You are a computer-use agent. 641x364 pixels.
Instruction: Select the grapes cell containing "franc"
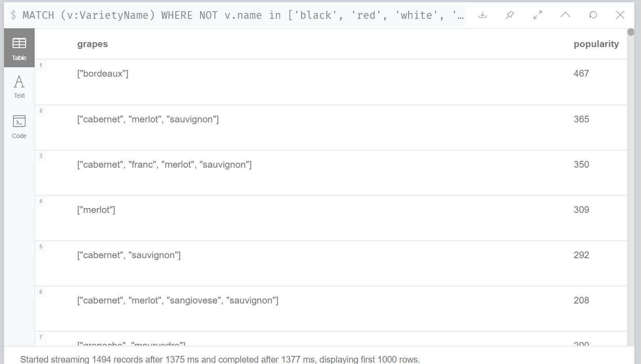point(164,165)
